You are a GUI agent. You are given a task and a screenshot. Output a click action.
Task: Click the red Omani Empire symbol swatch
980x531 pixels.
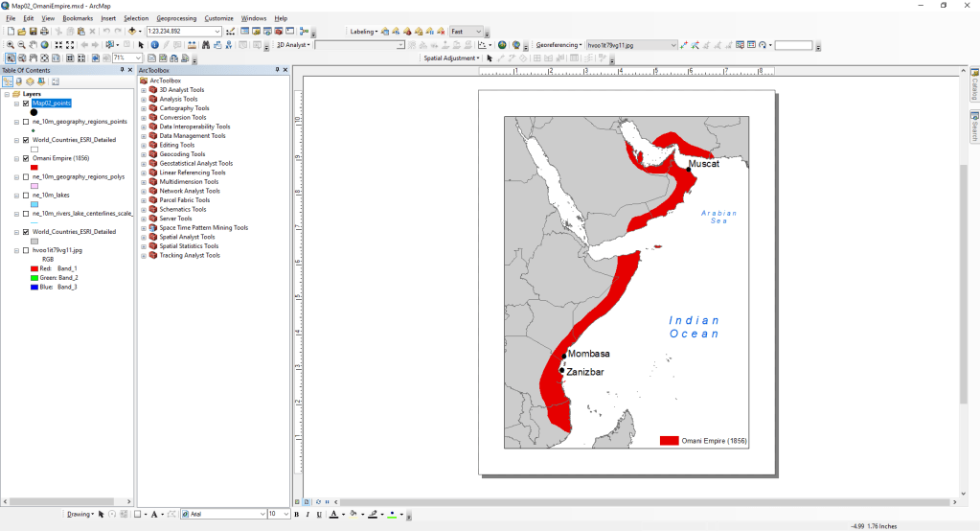pos(34,168)
